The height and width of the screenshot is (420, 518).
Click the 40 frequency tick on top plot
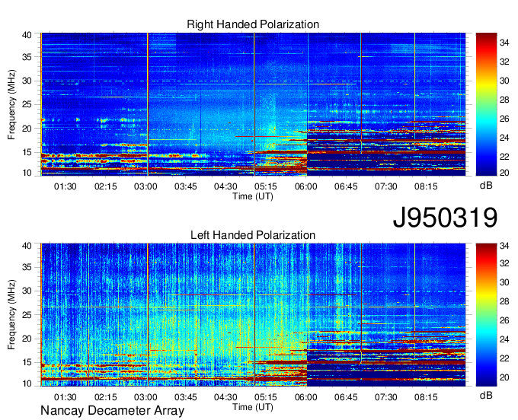(27, 35)
